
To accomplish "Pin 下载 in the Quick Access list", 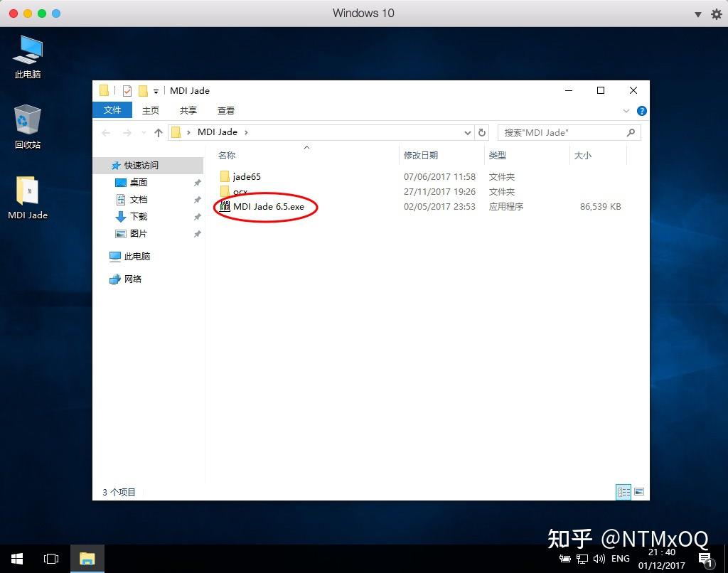I will coord(198,216).
